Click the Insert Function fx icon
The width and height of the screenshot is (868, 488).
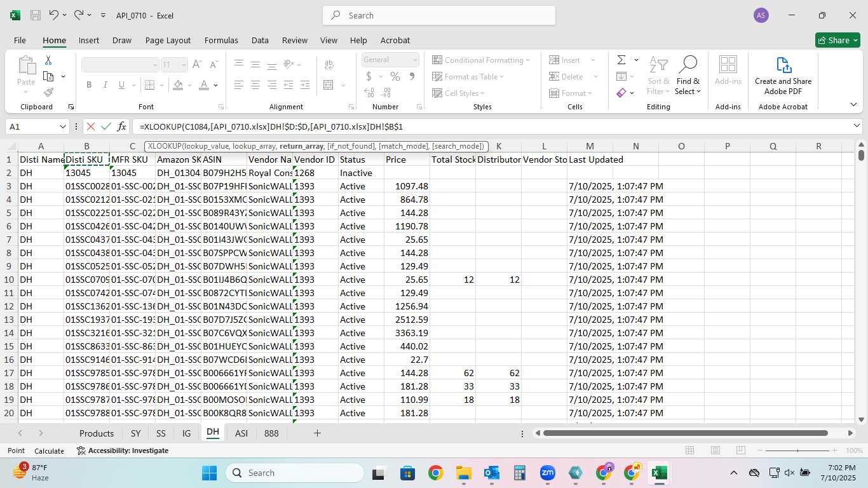point(122,126)
